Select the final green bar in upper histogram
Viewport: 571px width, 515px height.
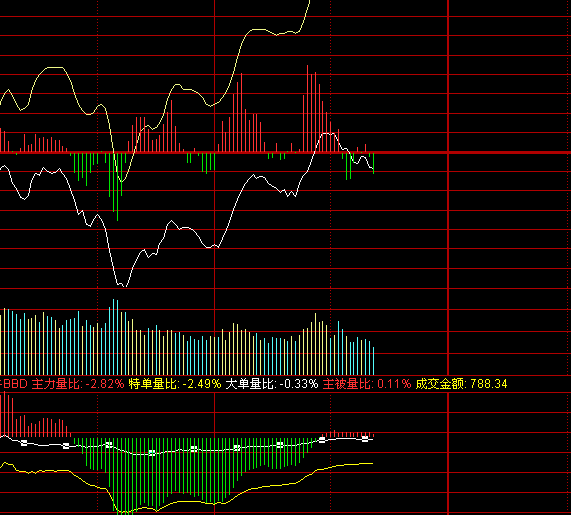[374, 163]
